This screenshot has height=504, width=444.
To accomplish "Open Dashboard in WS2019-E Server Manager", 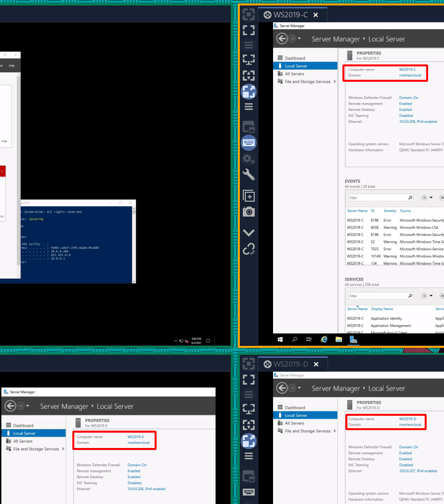I will pyautogui.click(x=23, y=426).
